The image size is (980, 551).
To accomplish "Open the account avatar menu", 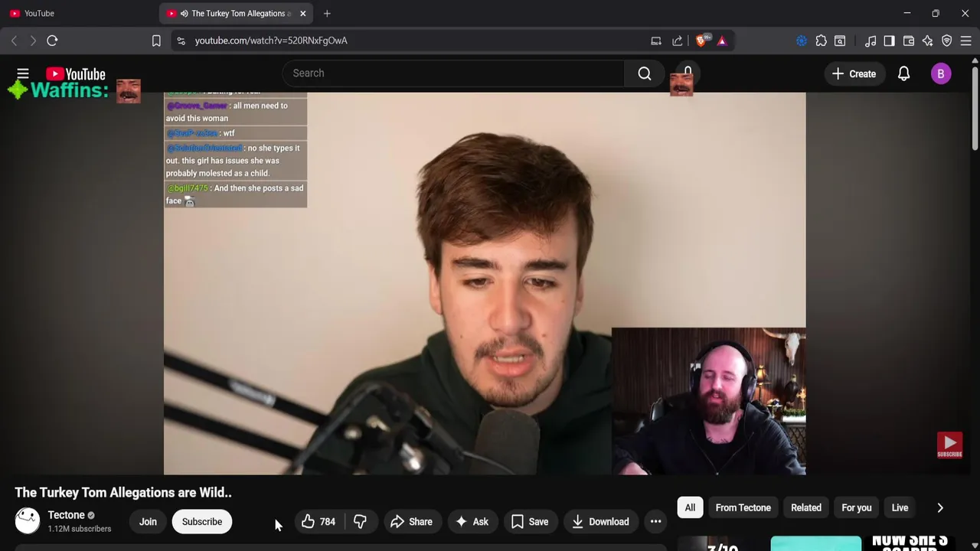I will [x=941, y=73].
